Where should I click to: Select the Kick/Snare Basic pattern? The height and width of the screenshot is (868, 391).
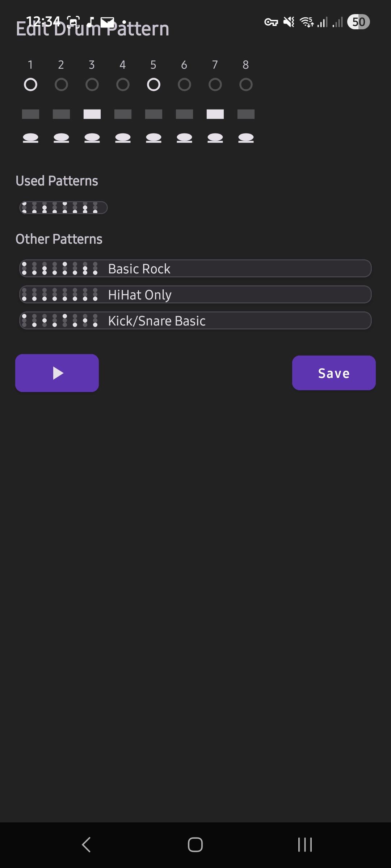(x=195, y=321)
